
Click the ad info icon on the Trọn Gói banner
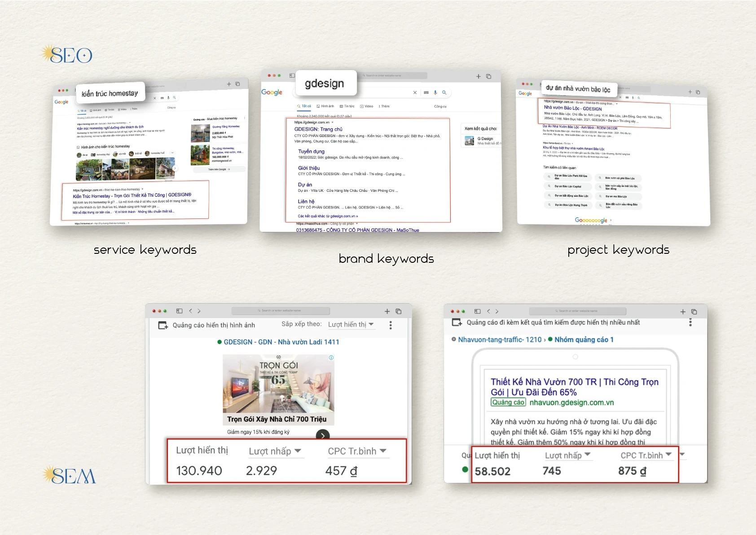(331, 358)
